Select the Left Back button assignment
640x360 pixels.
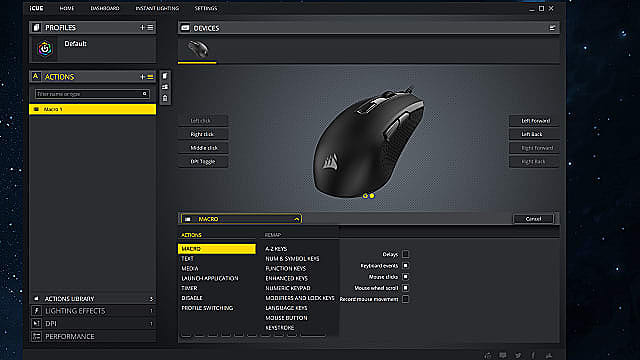(534, 134)
